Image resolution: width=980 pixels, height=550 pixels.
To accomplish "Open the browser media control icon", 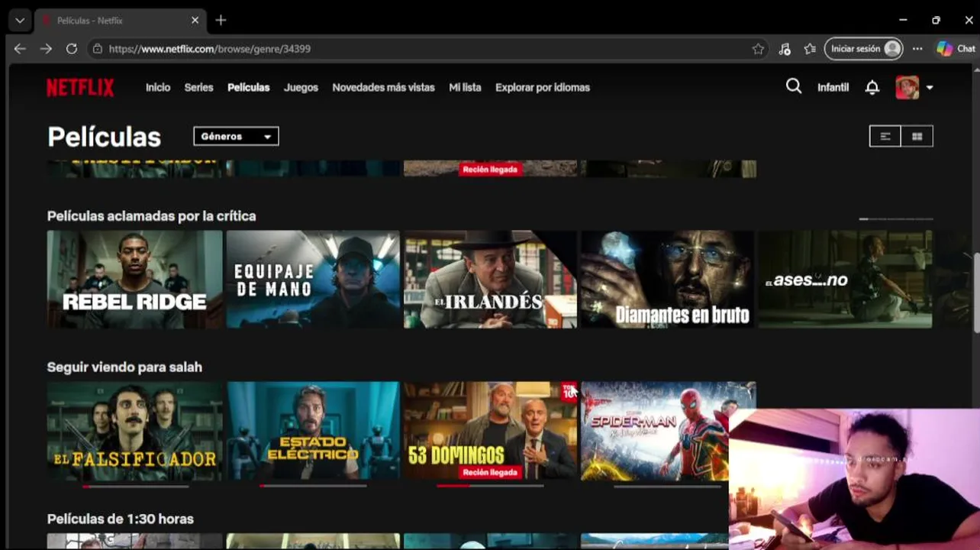I will 785,49.
